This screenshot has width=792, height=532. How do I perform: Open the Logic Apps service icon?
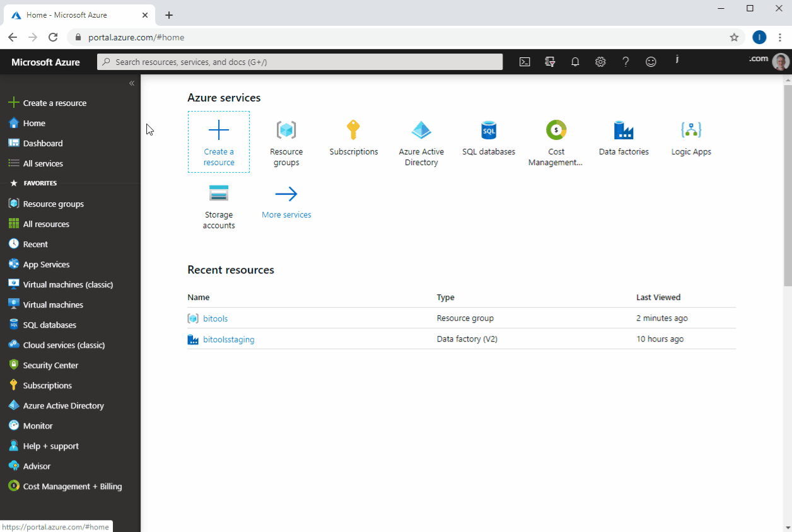tap(691, 130)
